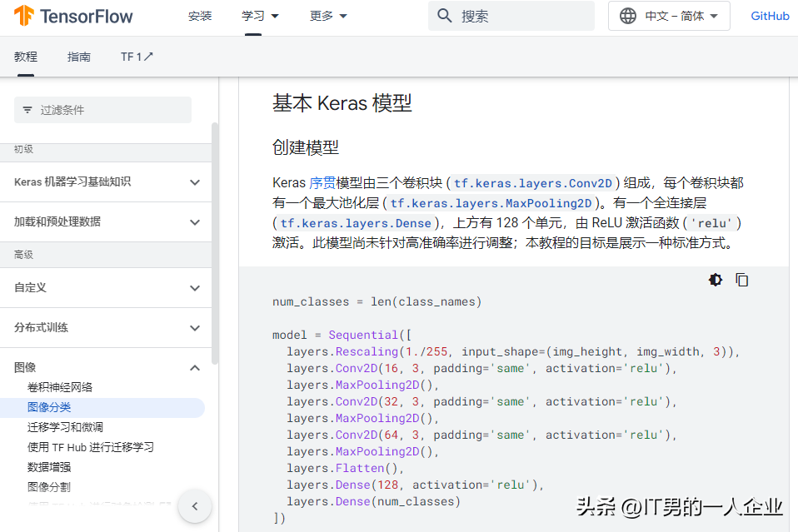Click the 高级 sidebar section label

click(24, 255)
